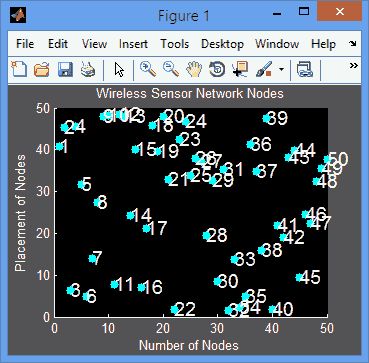Image resolution: width=369 pixels, height=363 pixels.
Task: Select node marker labeled 22
Action: coord(174,310)
